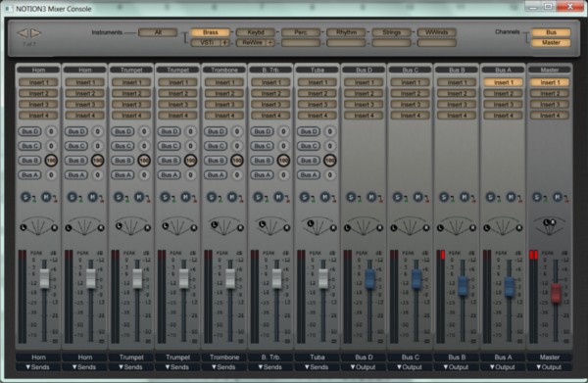Image resolution: width=588 pixels, height=383 pixels.
Task: Click the Bus D send label on B. Trb.
Action: (263, 131)
